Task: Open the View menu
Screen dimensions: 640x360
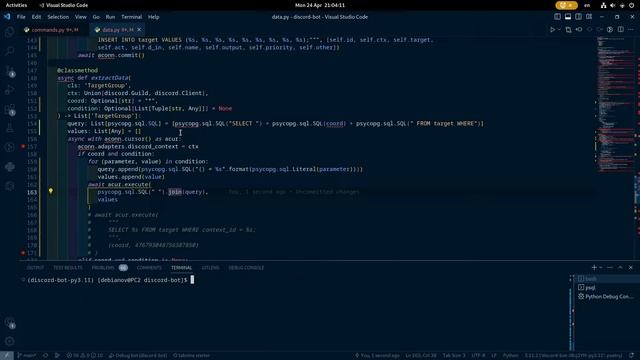Action: click(x=80, y=17)
